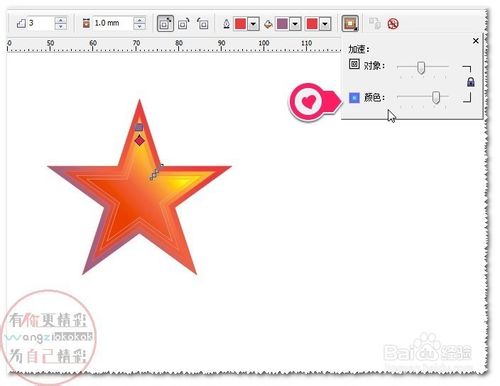Select counterclockwise contour colors button
The width and height of the screenshot is (500, 386).
click(202, 24)
